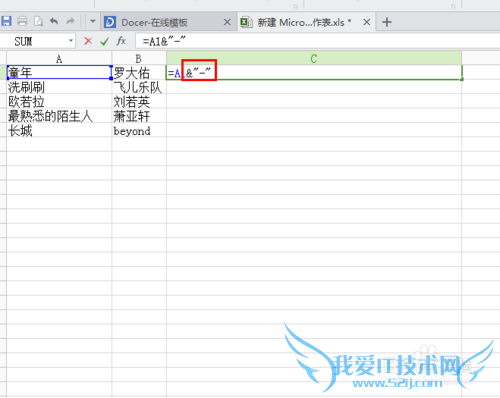The width and height of the screenshot is (500, 398).
Task: Click cell containing beyond
Action: (x=139, y=130)
